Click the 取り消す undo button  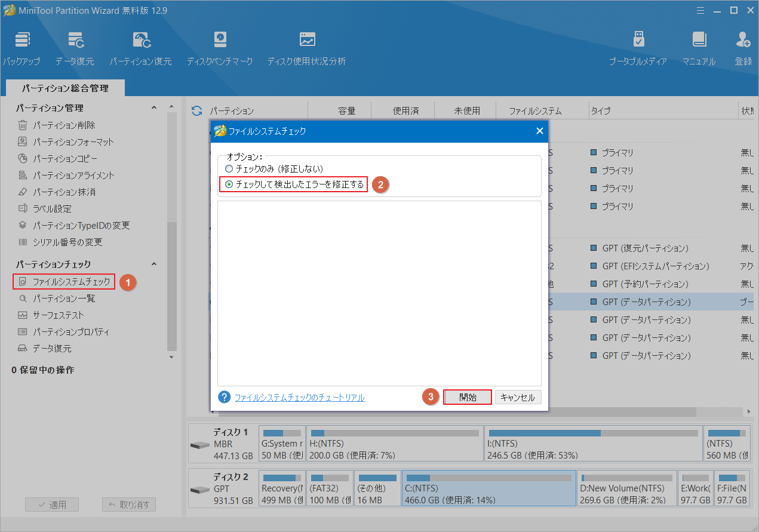click(x=129, y=505)
